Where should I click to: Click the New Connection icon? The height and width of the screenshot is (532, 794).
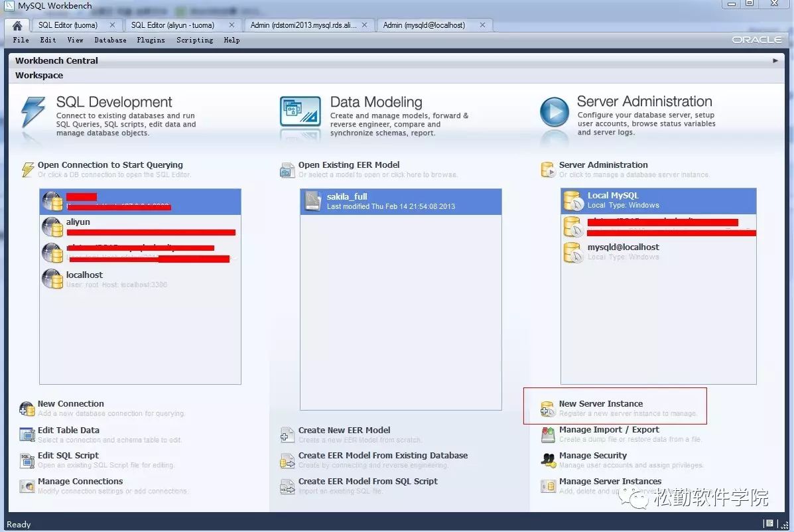27,408
